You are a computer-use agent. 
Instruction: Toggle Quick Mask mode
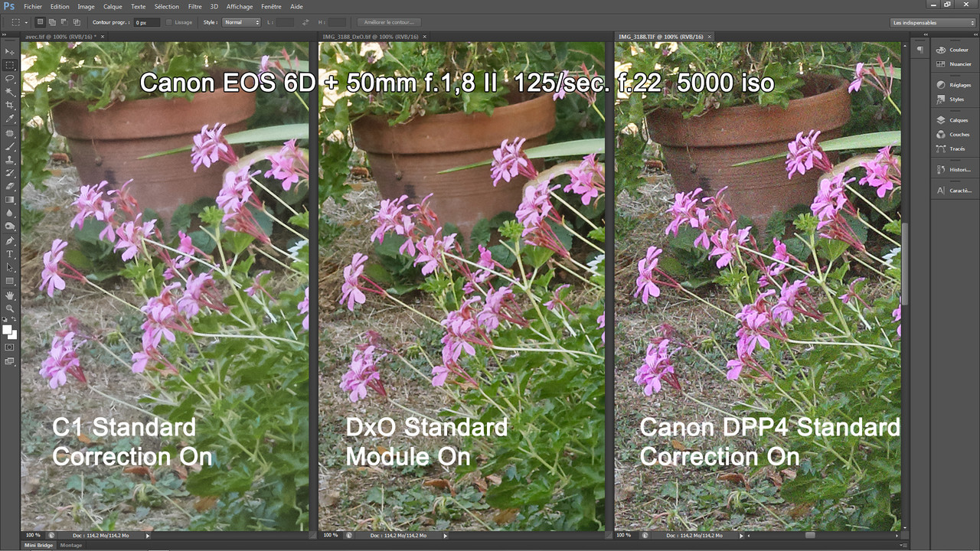[x=9, y=346]
